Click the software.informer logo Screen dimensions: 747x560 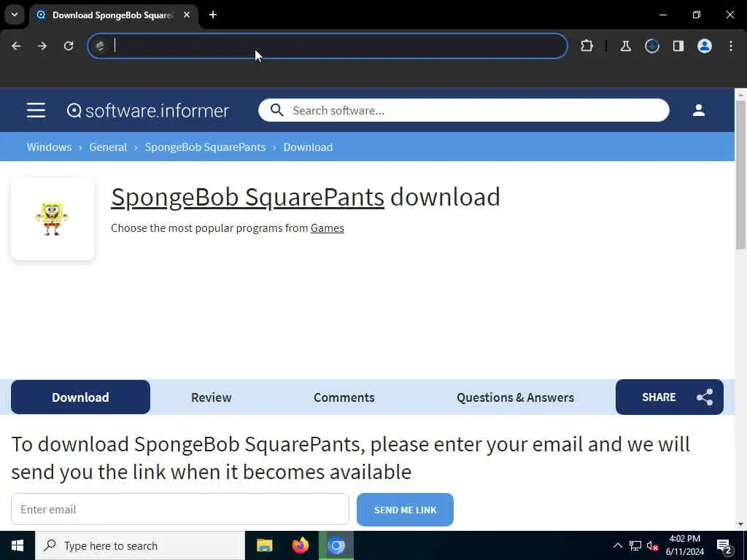click(x=147, y=111)
